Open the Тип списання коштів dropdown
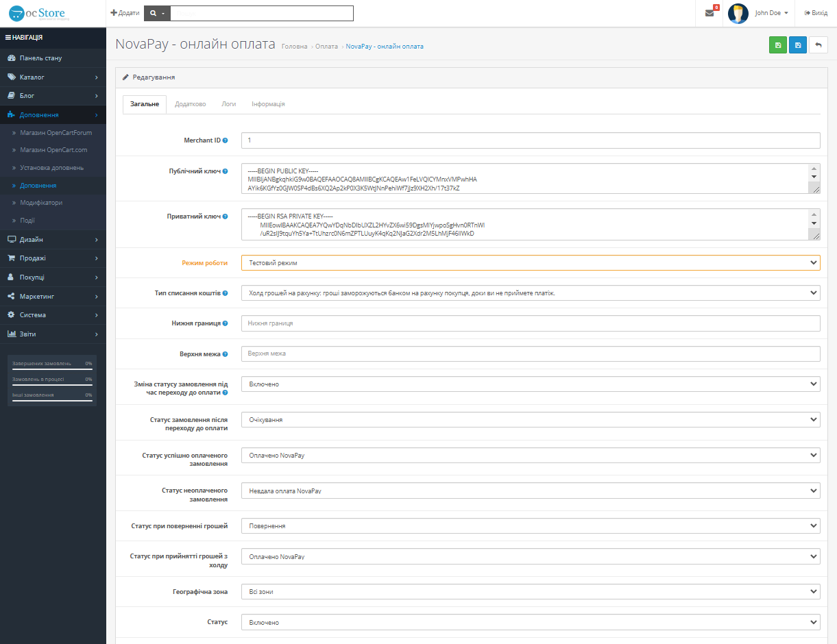The width and height of the screenshot is (837, 644). pos(531,293)
